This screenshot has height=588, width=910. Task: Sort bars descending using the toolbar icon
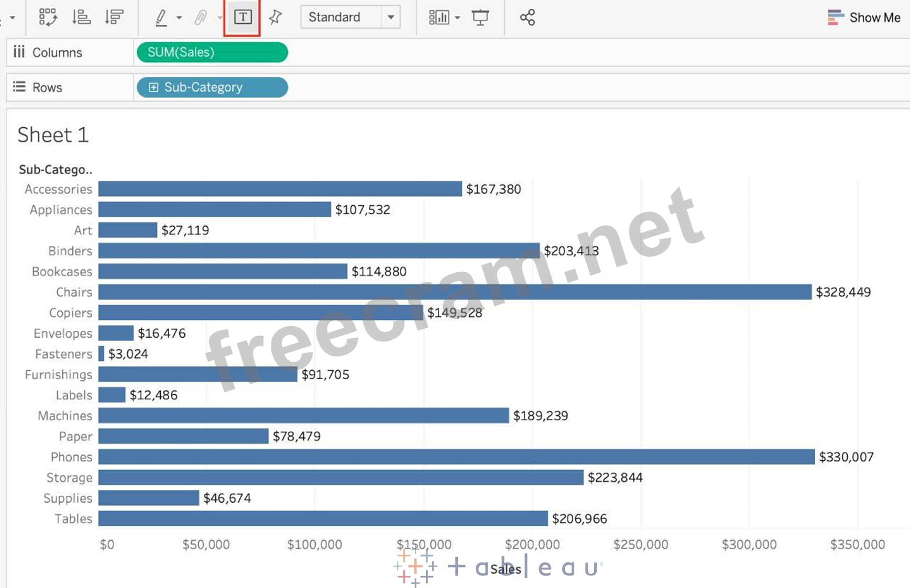(114, 17)
